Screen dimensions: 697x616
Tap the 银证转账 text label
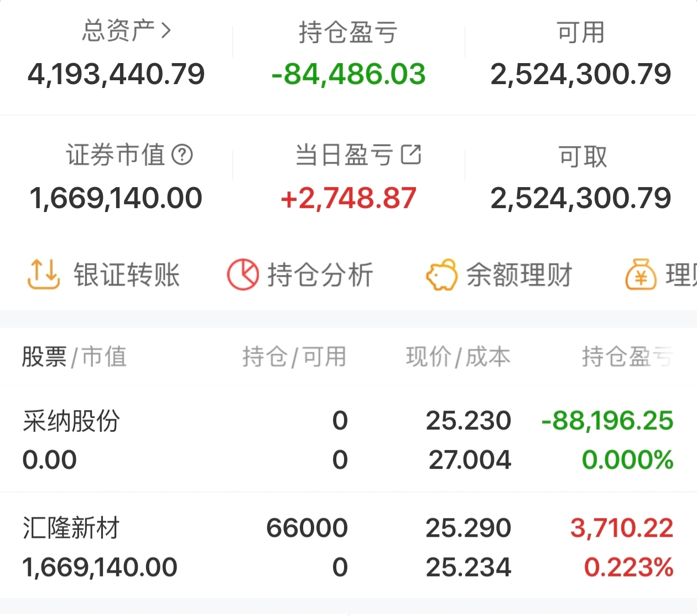point(127,275)
